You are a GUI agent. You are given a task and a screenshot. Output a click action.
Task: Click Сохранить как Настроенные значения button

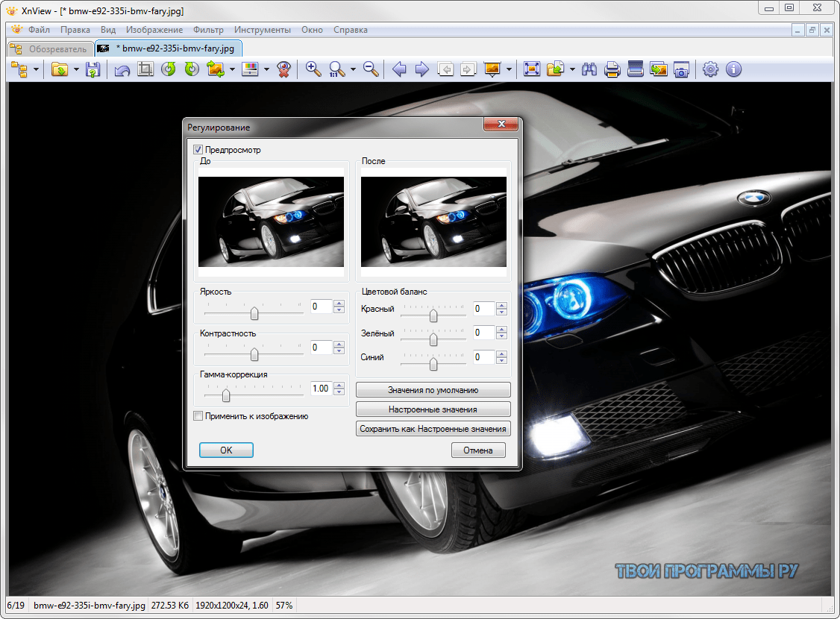click(x=433, y=428)
